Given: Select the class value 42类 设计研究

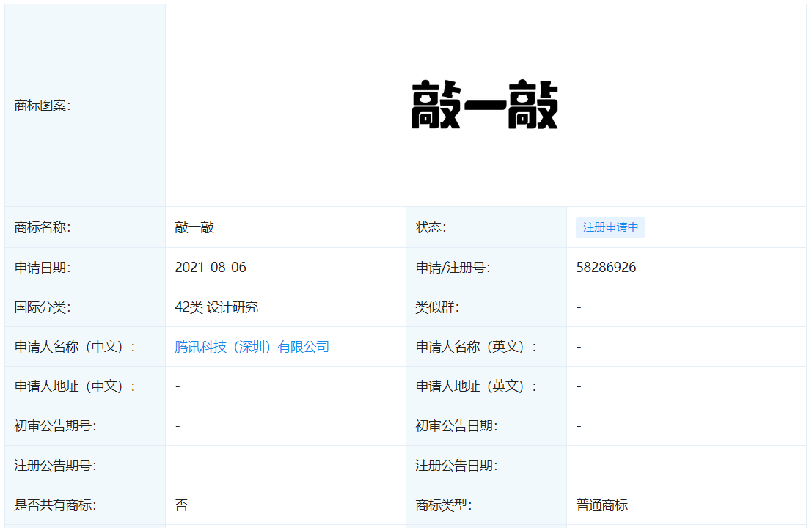Looking at the screenshot, I should point(216,307).
